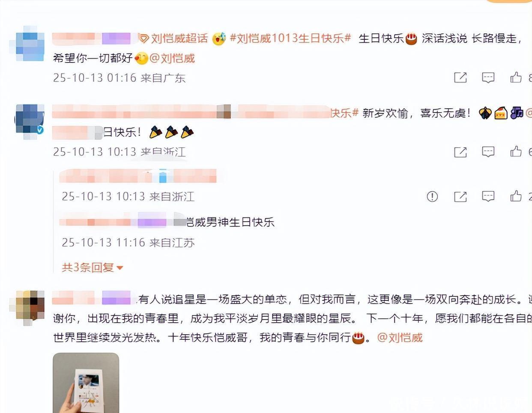The width and height of the screenshot is (532, 413).
Task: Open attached photo thumbnail in last comment
Action: (86, 383)
